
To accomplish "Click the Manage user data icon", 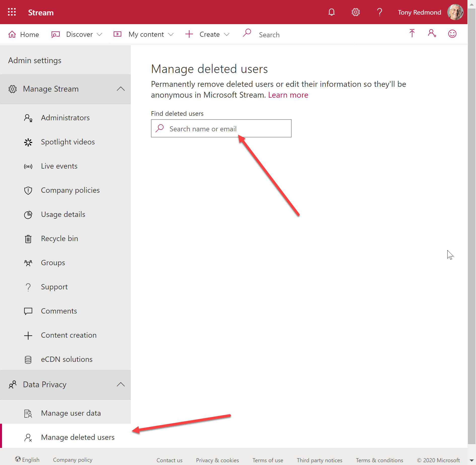I will pos(28,413).
